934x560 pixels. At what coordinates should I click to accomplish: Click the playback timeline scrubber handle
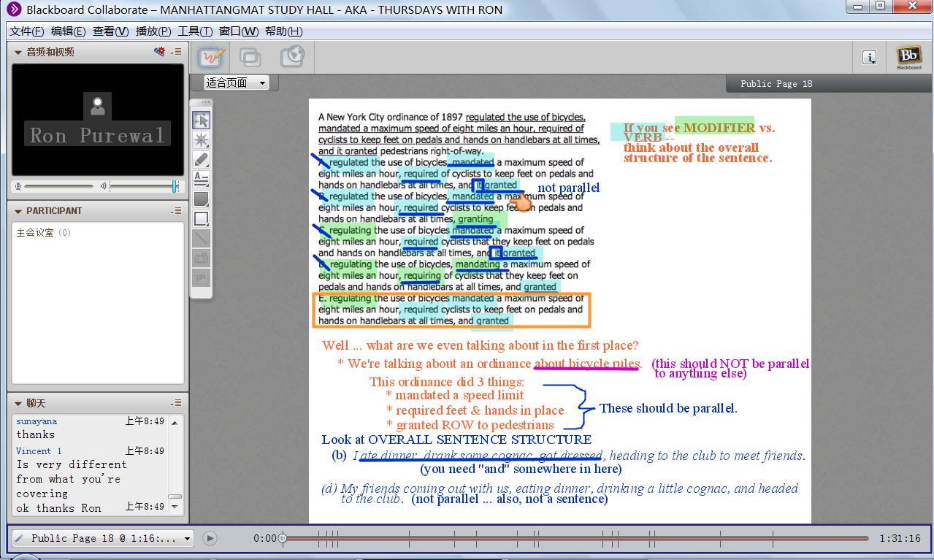[283, 538]
